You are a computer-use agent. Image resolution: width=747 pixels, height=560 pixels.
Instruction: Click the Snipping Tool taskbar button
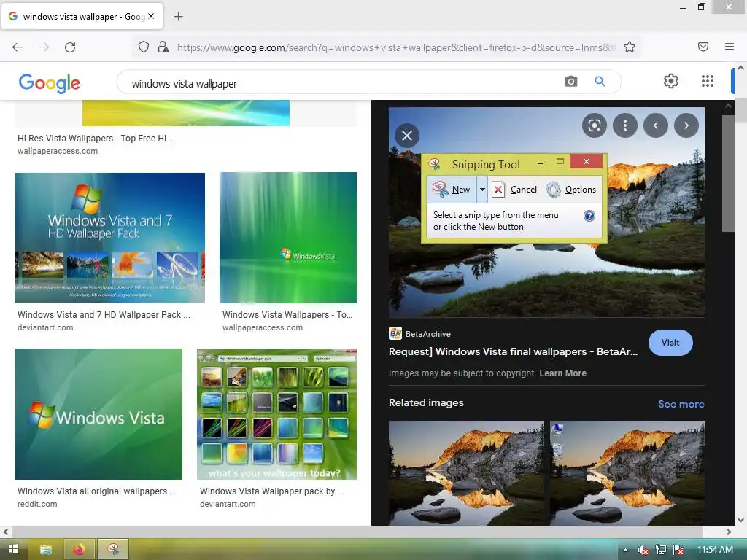click(x=113, y=550)
